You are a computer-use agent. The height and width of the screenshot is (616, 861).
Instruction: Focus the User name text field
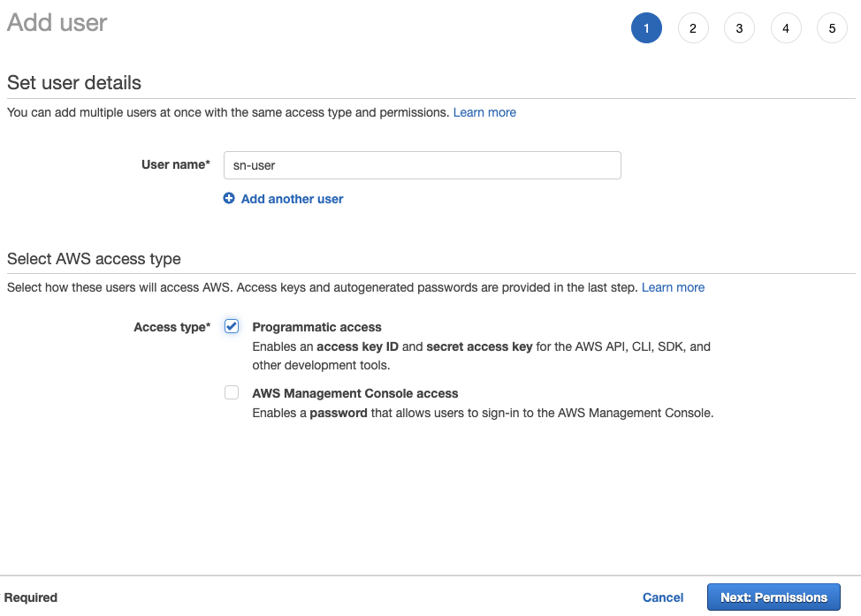click(422, 165)
